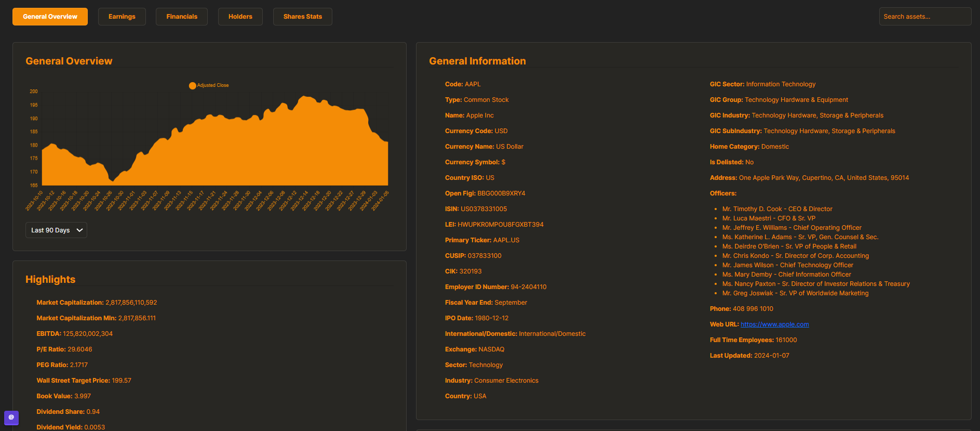Click the Last Updated 2024-01-07 entry
Image resolution: width=980 pixels, height=431 pixels.
749,356
